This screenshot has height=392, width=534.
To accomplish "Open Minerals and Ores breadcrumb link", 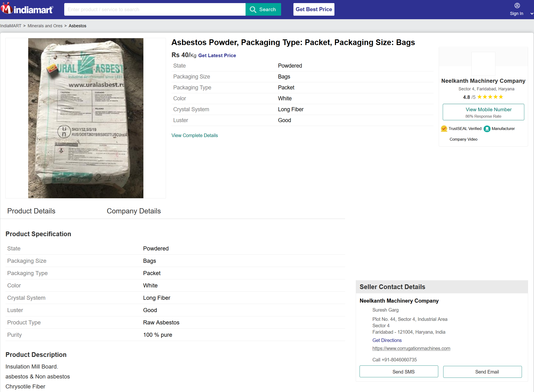I will (x=45, y=26).
